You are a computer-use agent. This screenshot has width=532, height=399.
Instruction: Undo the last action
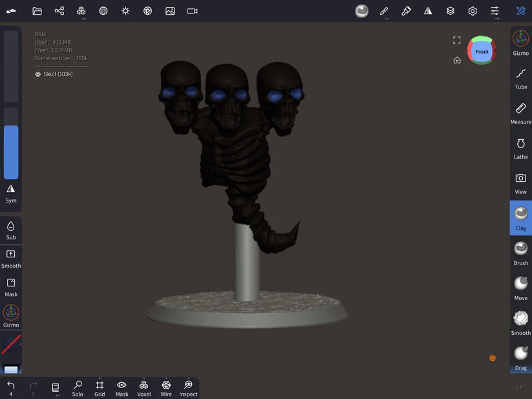coord(11,389)
